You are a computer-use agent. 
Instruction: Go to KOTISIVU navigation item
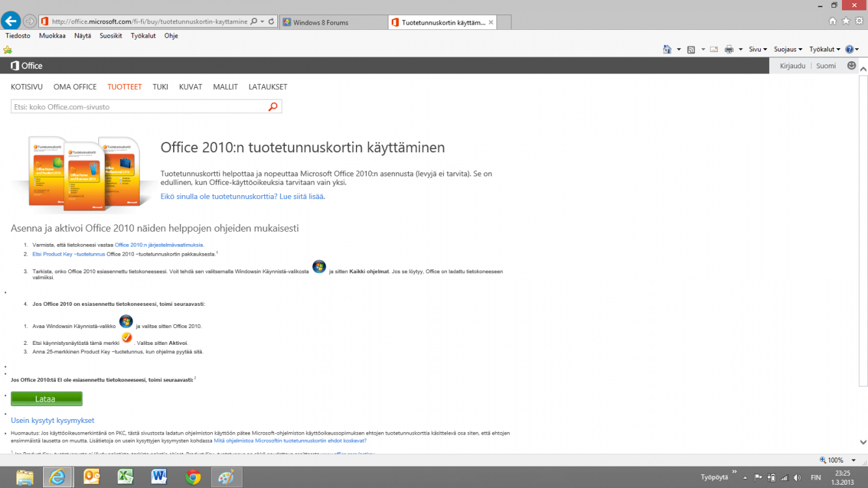point(27,87)
